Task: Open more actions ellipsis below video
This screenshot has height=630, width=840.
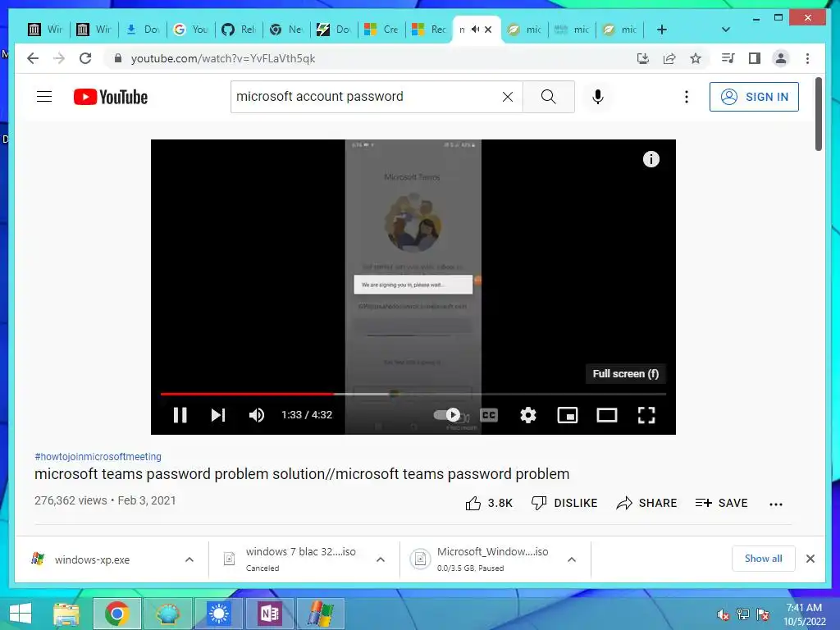Action: point(776,504)
